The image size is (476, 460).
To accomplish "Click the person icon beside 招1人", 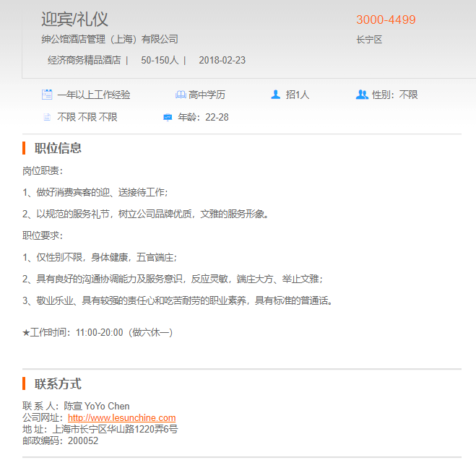I will click(275, 95).
